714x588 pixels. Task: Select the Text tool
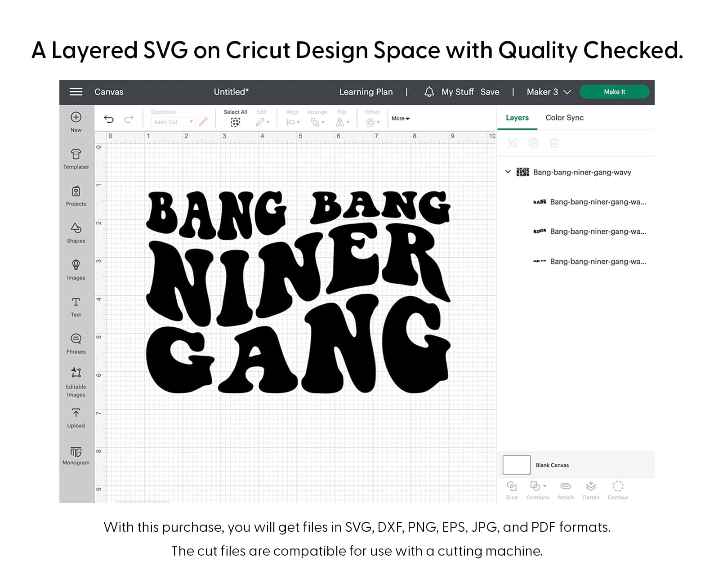(76, 307)
